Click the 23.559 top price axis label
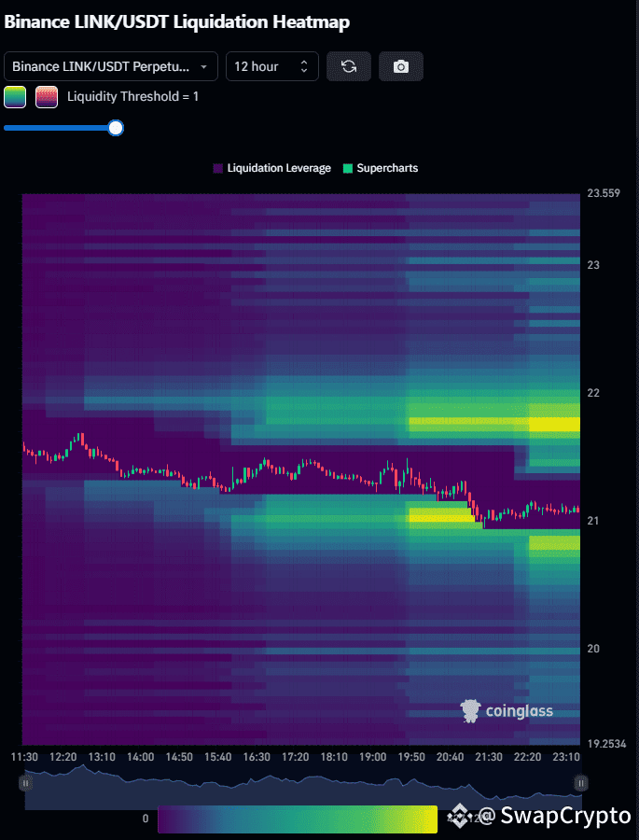The height and width of the screenshot is (840, 639). (604, 193)
